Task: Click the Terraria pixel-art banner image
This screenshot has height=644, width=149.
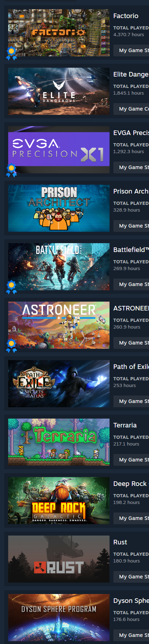Action: 59,442
